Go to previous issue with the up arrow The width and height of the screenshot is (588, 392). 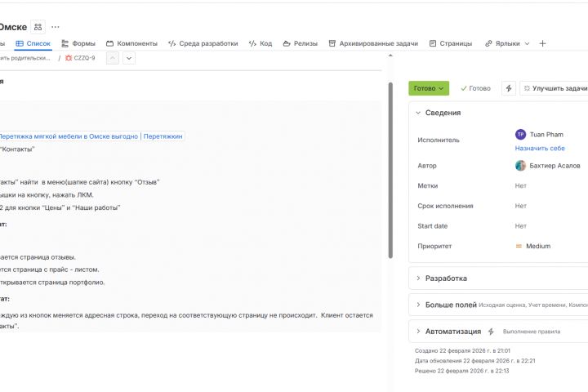tap(113, 58)
